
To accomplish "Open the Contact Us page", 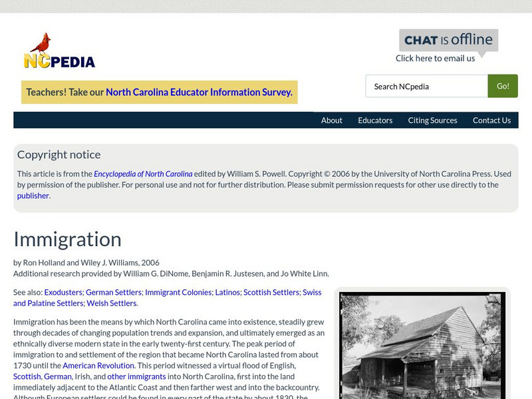I will point(492,120).
